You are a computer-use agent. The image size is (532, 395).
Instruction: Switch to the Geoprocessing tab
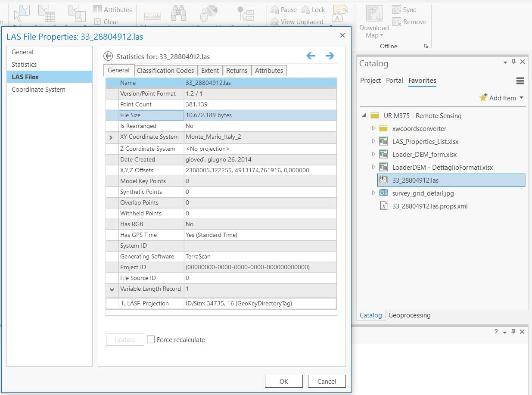click(x=409, y=315)
